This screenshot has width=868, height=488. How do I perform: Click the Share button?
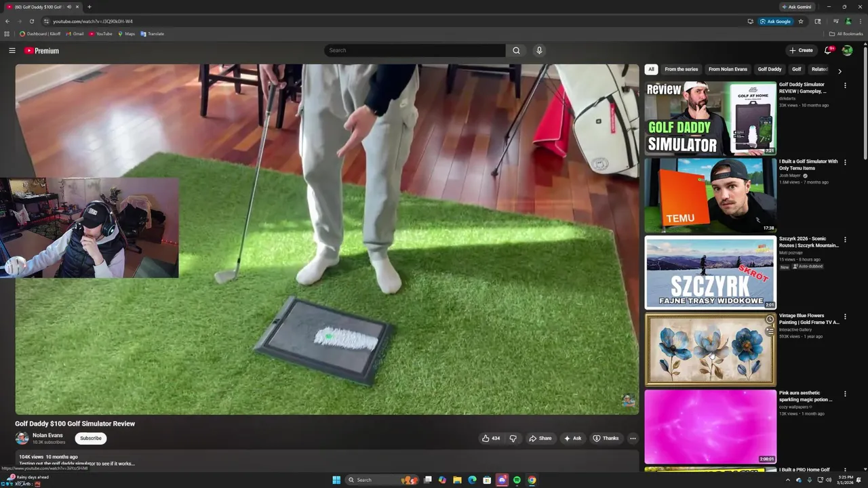[x=540, y=438]
